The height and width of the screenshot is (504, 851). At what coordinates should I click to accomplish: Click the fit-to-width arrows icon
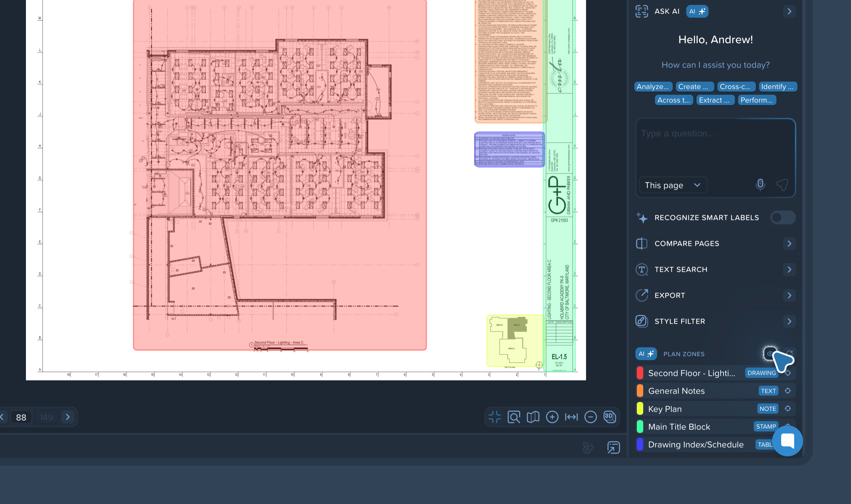tap(571, 417)
